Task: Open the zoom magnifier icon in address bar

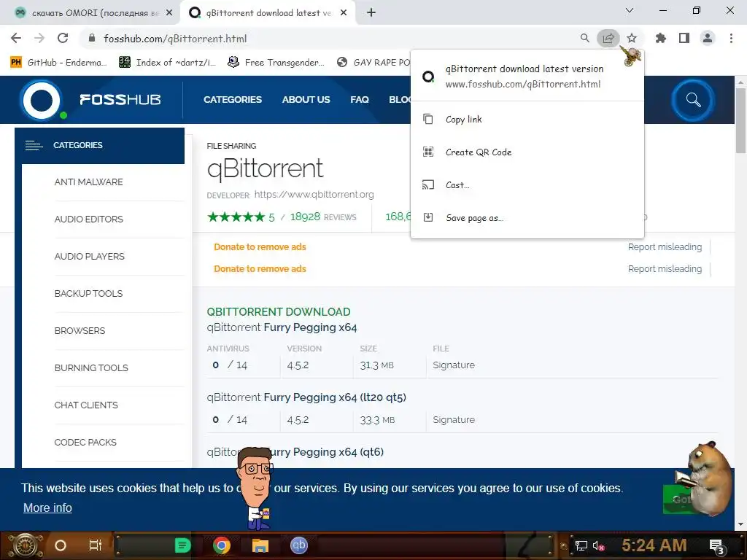Action: click(584, 38)
